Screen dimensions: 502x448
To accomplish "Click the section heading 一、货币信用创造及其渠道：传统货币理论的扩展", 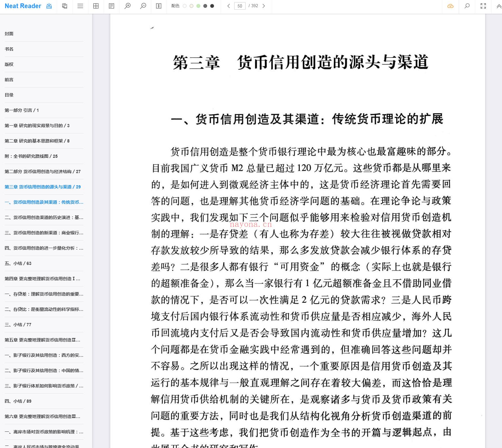I will point(307,119).
